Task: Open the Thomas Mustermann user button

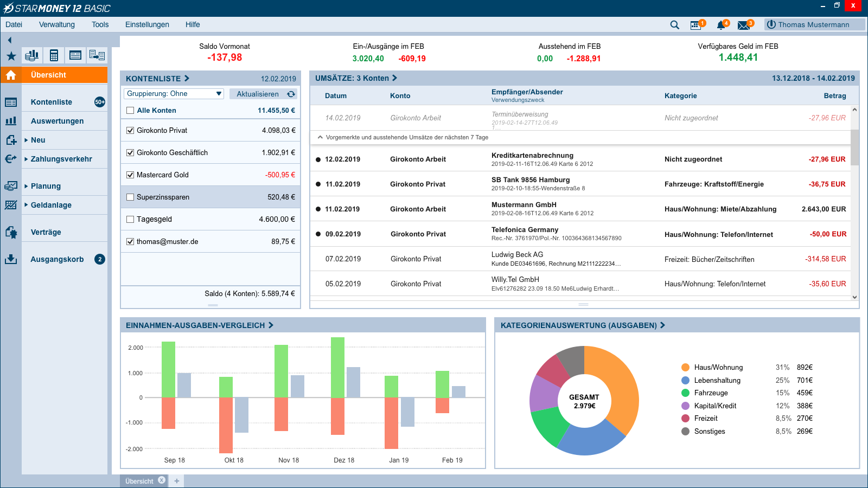Action: (815, 24)
